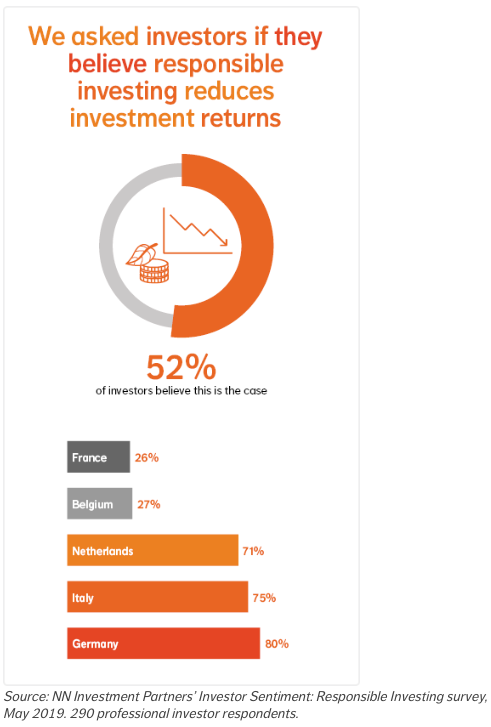Click the 27% label beside Belgium
This screenshot has width=491, height=727.
[148, 504]
